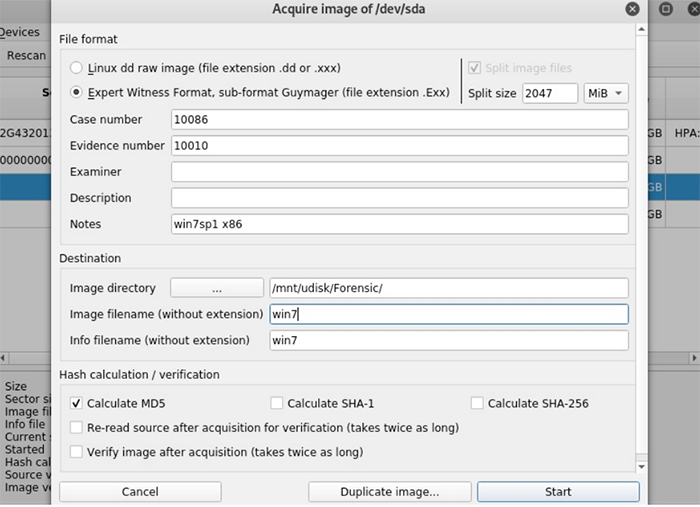Click the Duplicate image... button

coord(390,492)
